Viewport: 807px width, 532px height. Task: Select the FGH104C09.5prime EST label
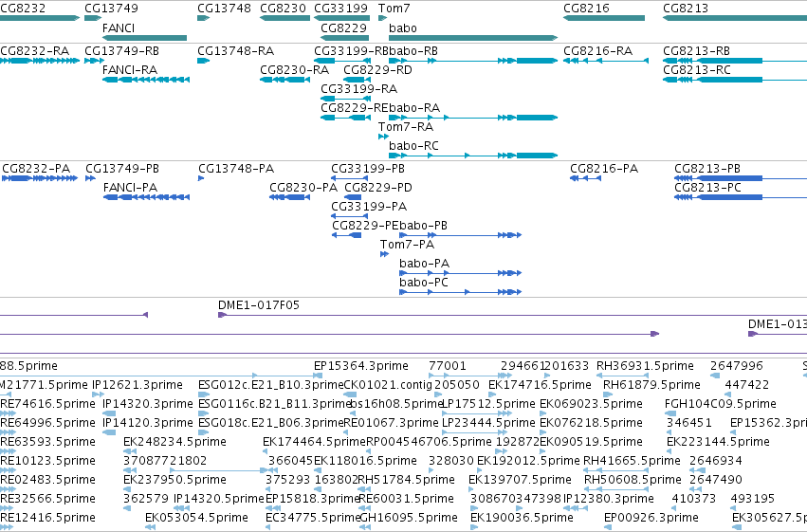[721, 404]
